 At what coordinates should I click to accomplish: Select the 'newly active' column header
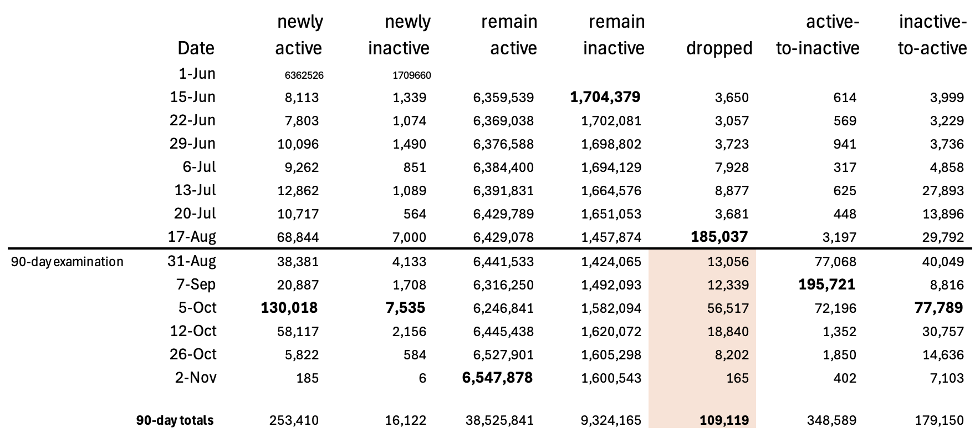[299, 35]
